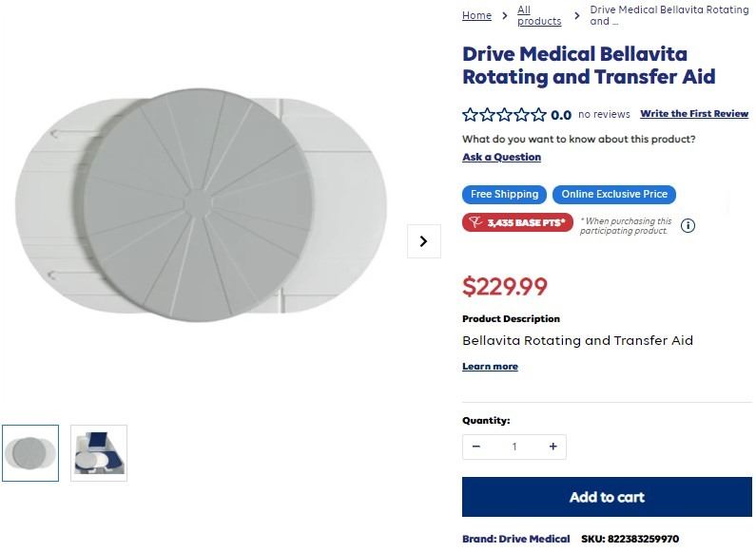The height and width of the screenshot is (552, 756).
Task: Click Online Exclusive Price badge
Action: tap(614, 195)
